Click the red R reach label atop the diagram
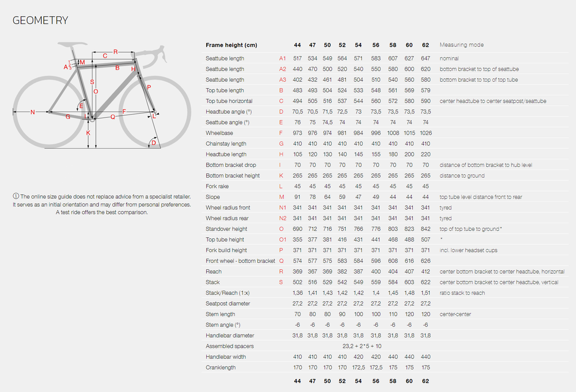576x392 pixels. [116, 52]
